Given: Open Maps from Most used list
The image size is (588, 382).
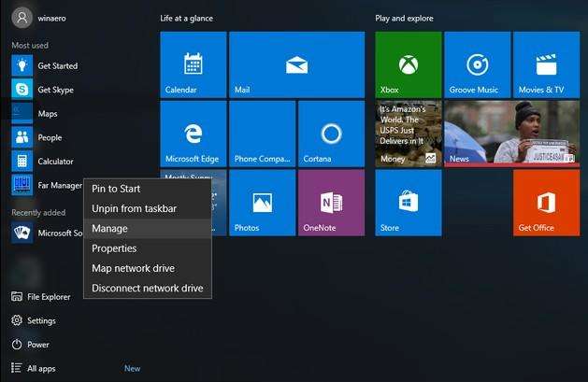Looking at the screenshot, I should tap(35, 113).
